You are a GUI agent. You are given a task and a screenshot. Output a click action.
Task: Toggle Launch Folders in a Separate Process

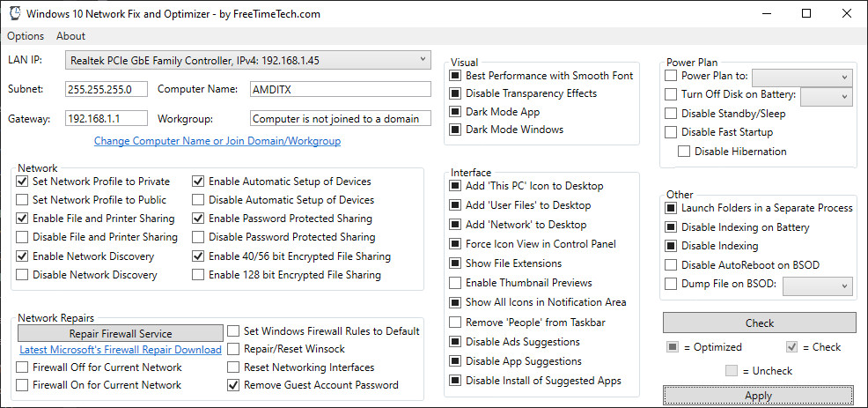click(x=671, y=208)
